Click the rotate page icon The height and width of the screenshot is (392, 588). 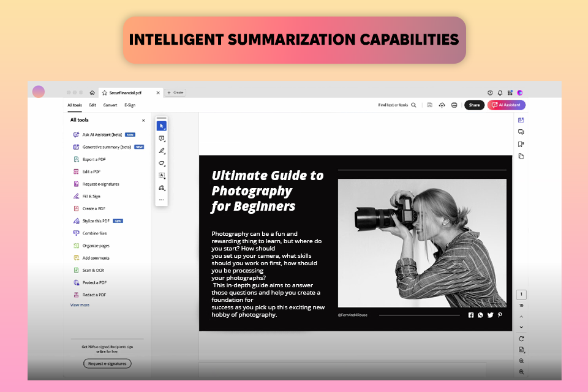pyautogui.click(x=521, y=339)
